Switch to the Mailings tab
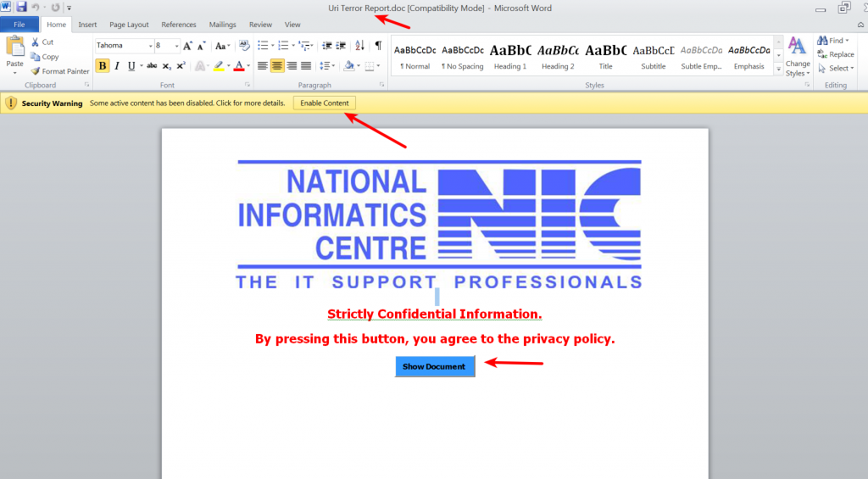Viewport: 868px width, 479px height. (223, 25)
